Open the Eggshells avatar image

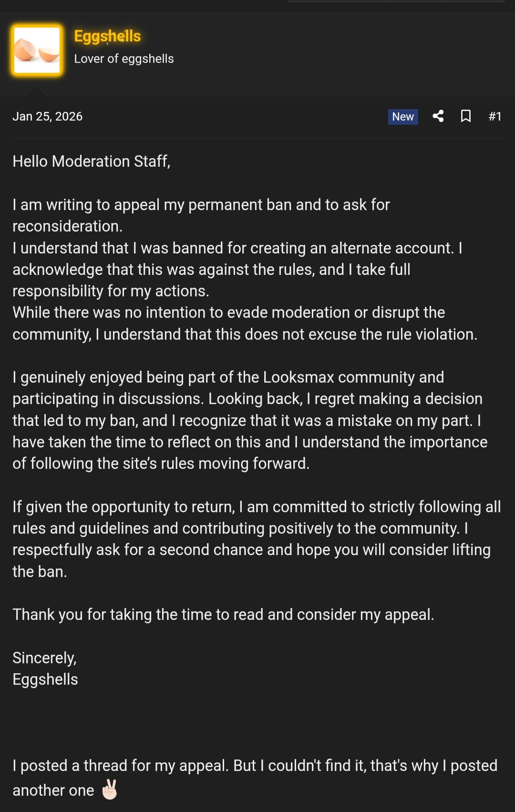(37, 51)
